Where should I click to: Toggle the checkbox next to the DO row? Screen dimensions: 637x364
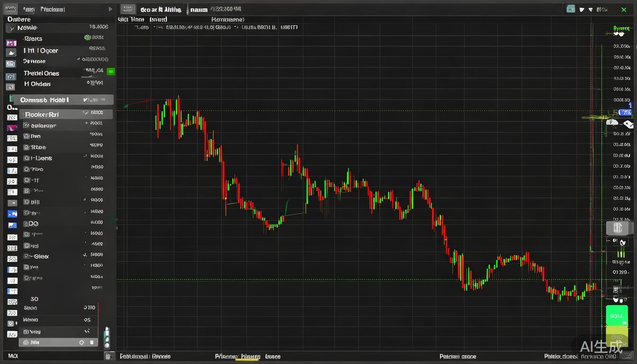tap(27, 224)
